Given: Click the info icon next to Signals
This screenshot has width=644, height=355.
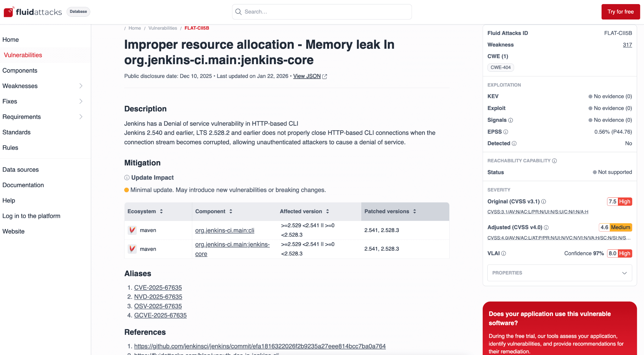Looking at the screenshot, I should click(x=511, y=120).
